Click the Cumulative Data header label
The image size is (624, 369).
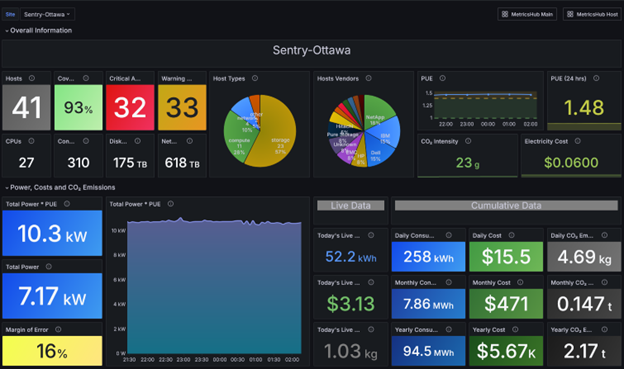(x=506, y=205)
